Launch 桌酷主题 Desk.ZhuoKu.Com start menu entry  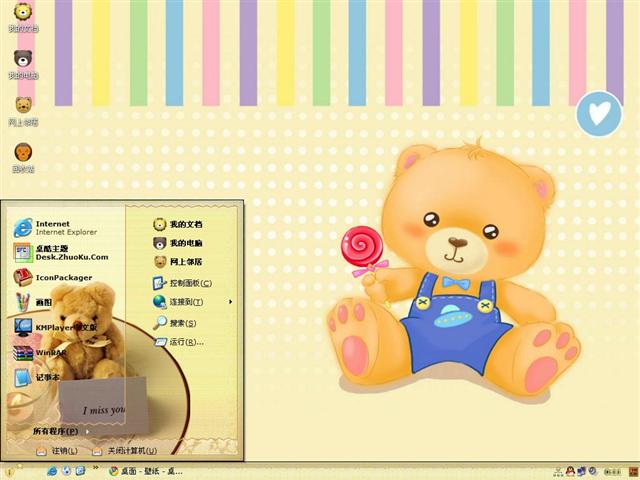point(61,253)
